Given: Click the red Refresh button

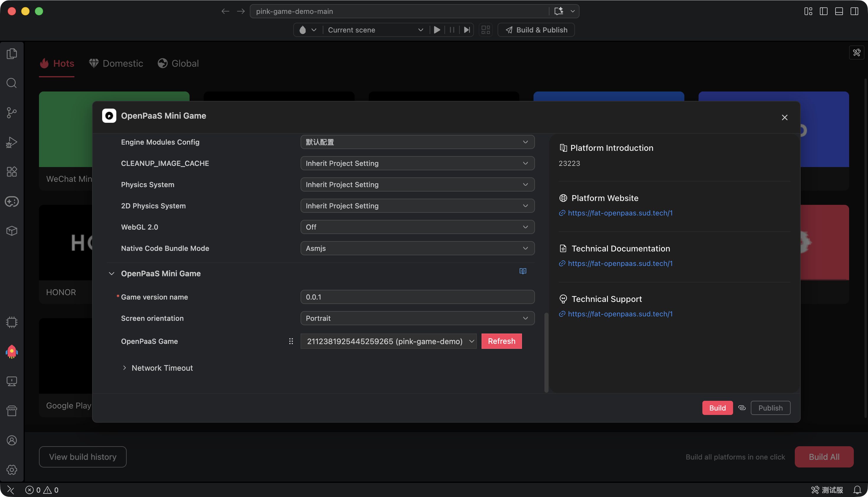Looking at the screenshot, I should (501, 341).
